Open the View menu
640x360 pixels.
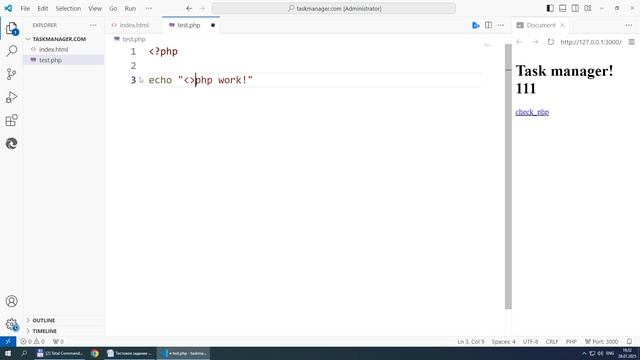[x=95, y=8]
